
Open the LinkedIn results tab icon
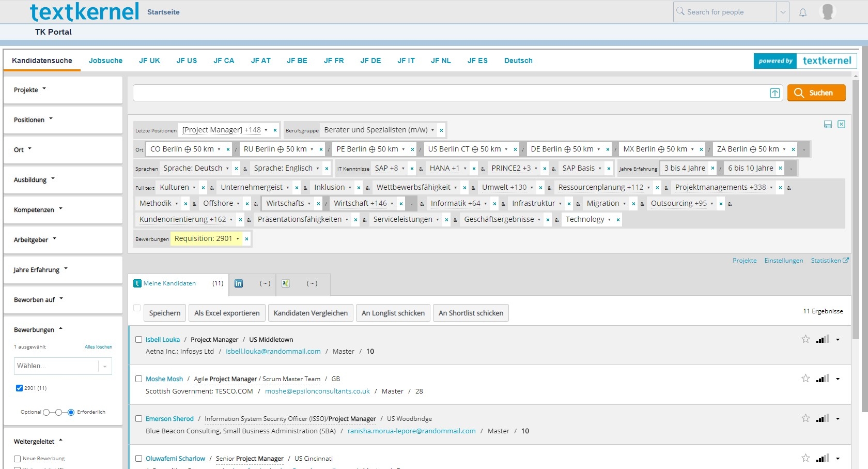[x=239, y=283]
